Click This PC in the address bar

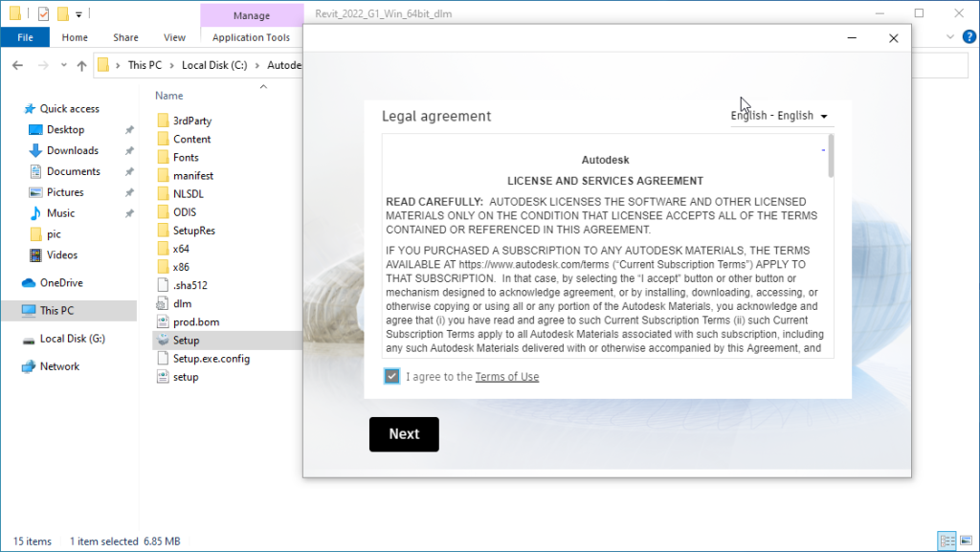click(x=145, y=65)
